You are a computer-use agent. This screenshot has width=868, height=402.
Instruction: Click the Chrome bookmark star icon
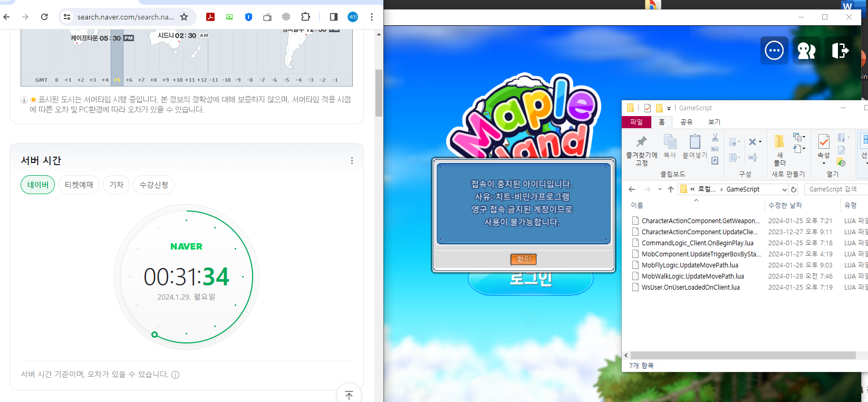point(184,17)
